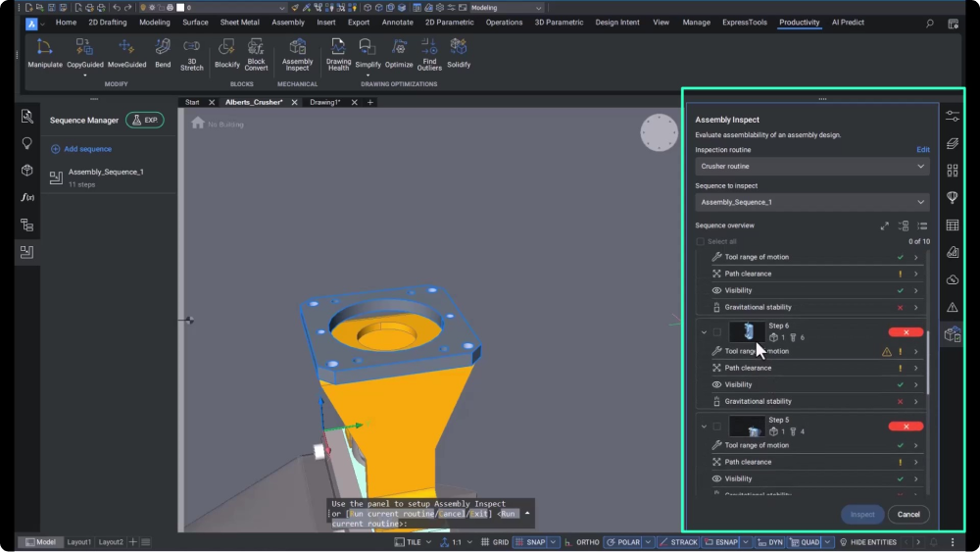The height and width of the screenshot is (552, 980).
Task: Open the Sequence to inspect dropdown
Action: coord(811,202)
